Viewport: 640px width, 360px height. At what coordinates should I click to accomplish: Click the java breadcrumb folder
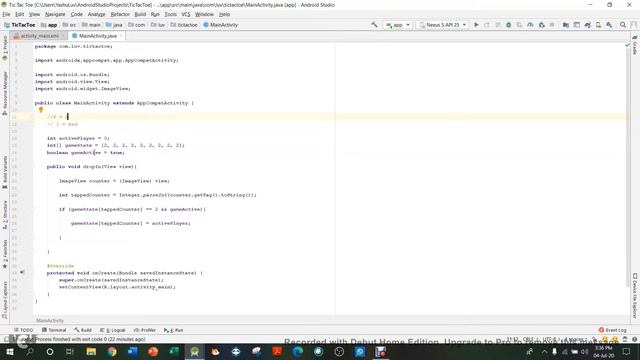pyautogui.click(x=114, y=25)
